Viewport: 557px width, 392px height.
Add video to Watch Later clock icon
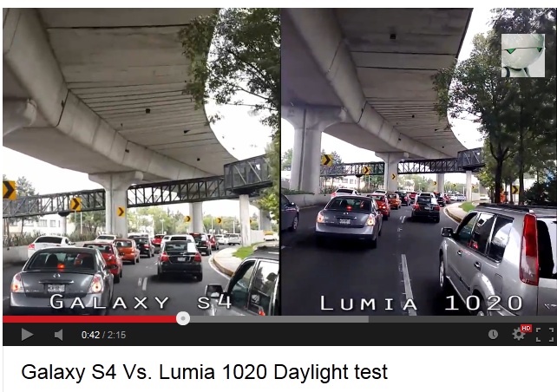pos(493,334)
